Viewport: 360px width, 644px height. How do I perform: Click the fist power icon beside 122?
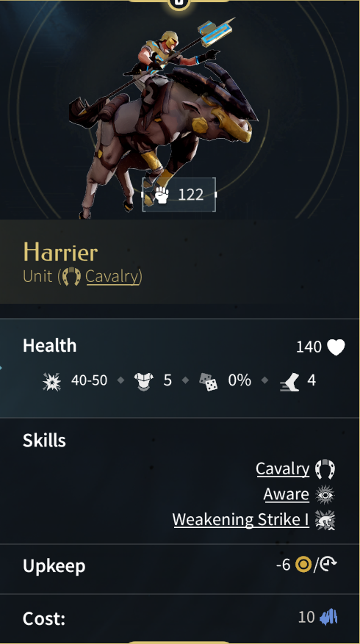[x=162, y=195]
